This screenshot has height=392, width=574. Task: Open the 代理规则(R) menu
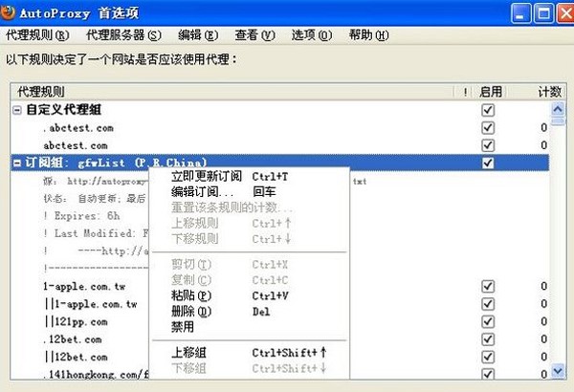[37, 35]
